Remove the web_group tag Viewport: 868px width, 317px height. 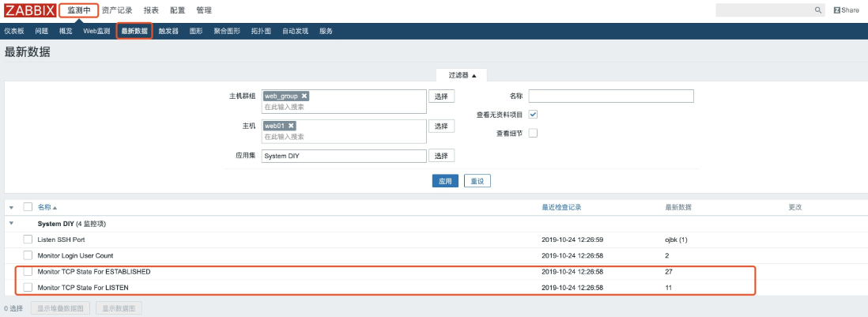304,96
